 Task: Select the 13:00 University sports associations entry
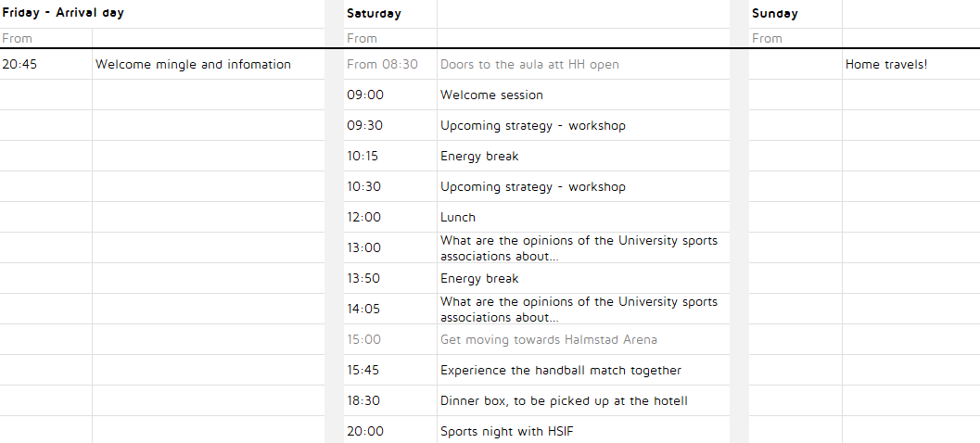(x=579, y=248)
